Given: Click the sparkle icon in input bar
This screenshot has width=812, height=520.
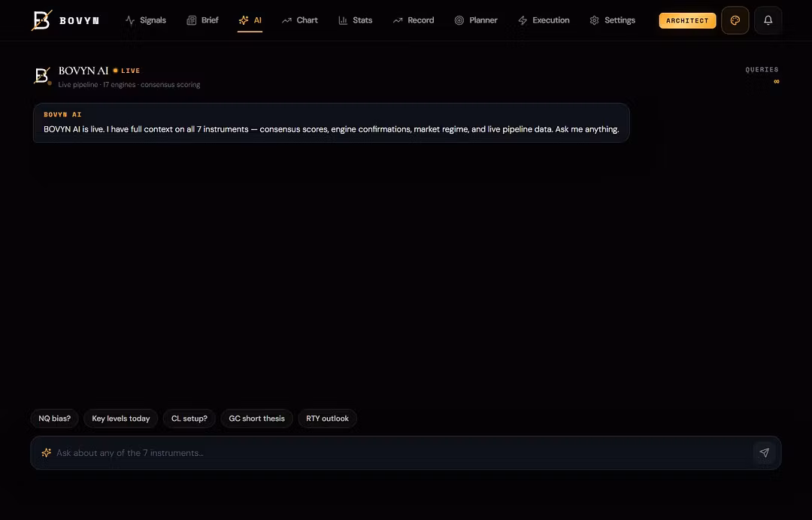Looking at the screenshot, I should [46, 452].
